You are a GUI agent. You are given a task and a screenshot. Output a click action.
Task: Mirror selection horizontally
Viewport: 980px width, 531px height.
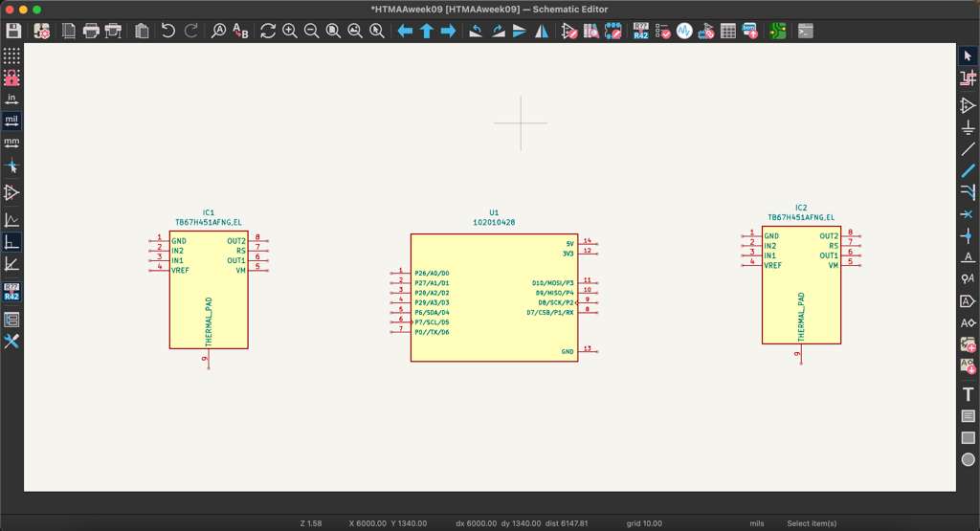542,31
